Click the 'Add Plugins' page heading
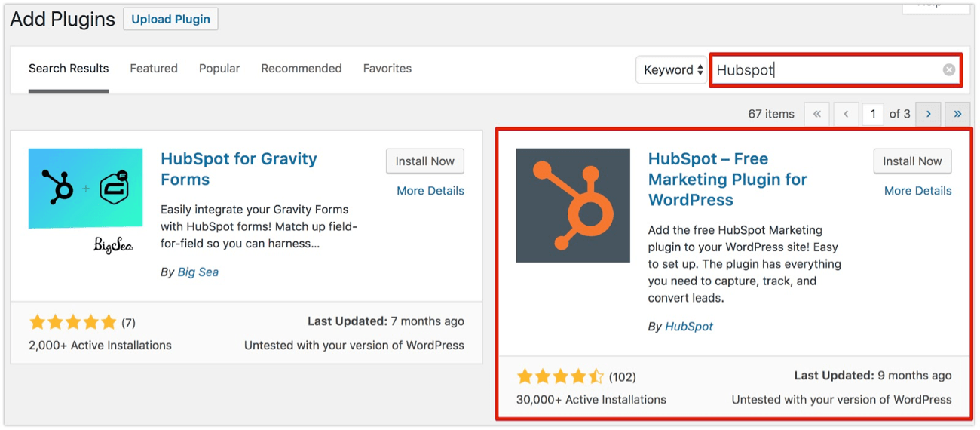This screenshot has height=430, width=980. [63, 20]
